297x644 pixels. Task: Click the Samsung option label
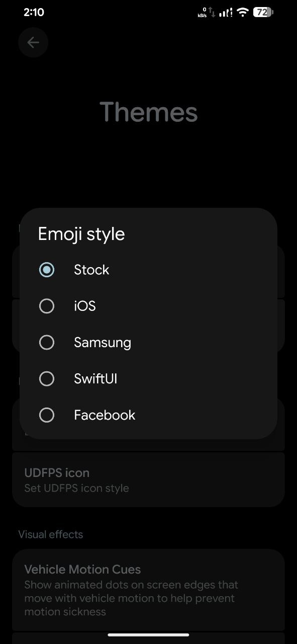[103, 343]
